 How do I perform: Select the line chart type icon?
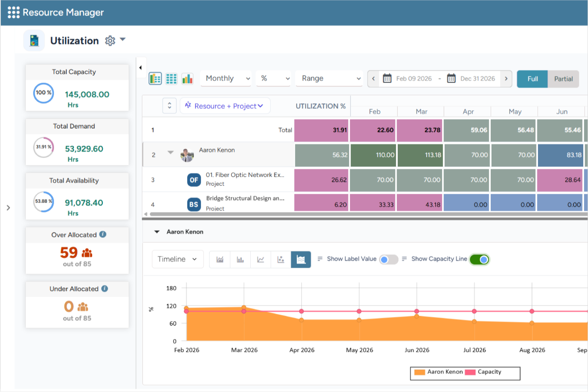[x=261, y=259]
